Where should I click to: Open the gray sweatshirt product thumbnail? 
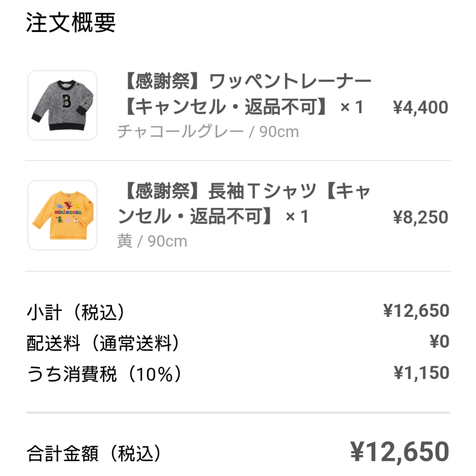pos(62,105)
